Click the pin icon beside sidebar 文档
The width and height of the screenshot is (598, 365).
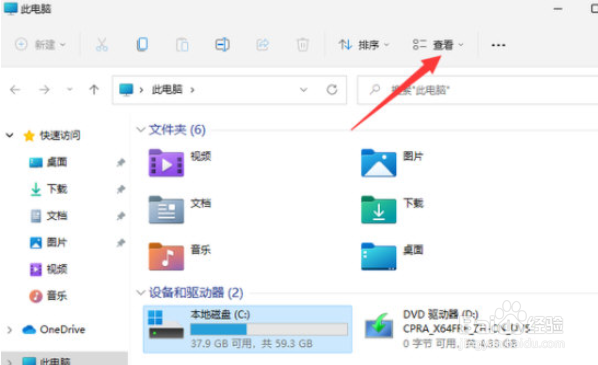[121, 216]
